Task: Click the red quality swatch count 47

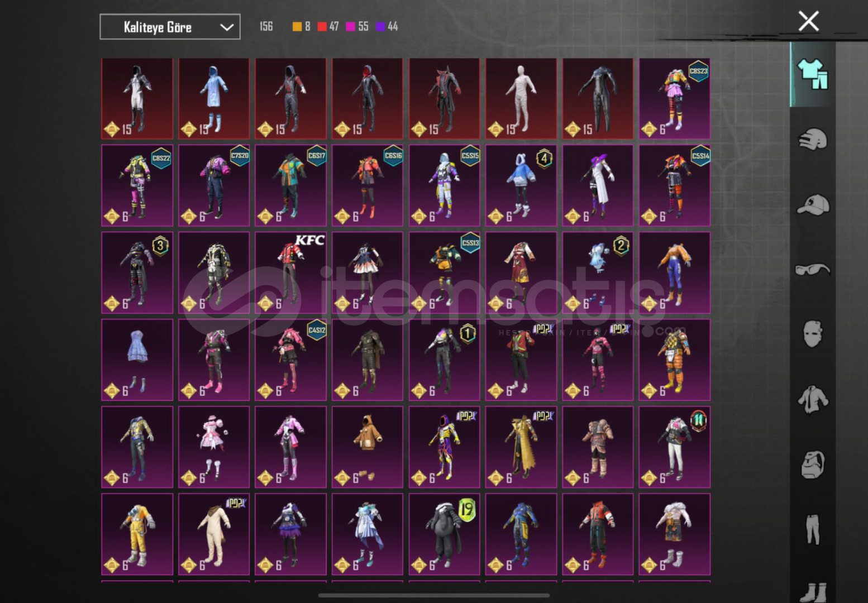Action: (328, 26)
